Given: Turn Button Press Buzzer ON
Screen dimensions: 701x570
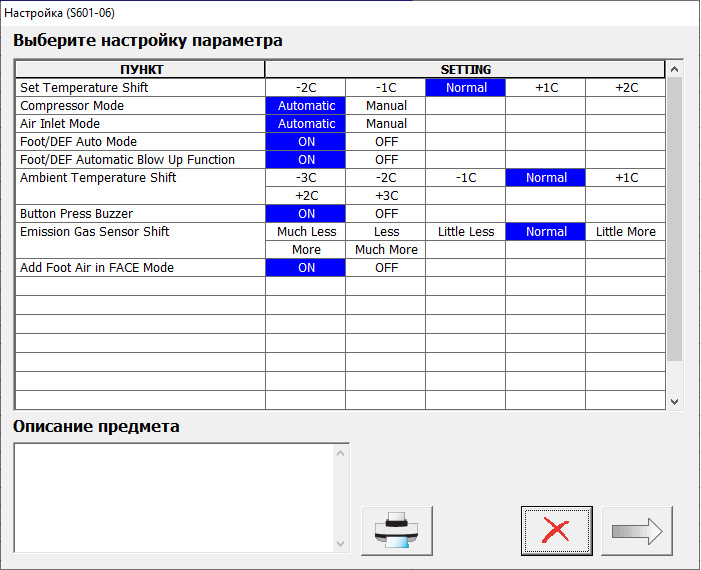Looking at the screenshot, I should [306, 214].
